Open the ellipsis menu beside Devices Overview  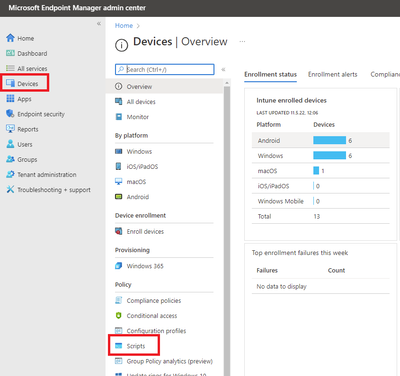(x=242, y=41)
